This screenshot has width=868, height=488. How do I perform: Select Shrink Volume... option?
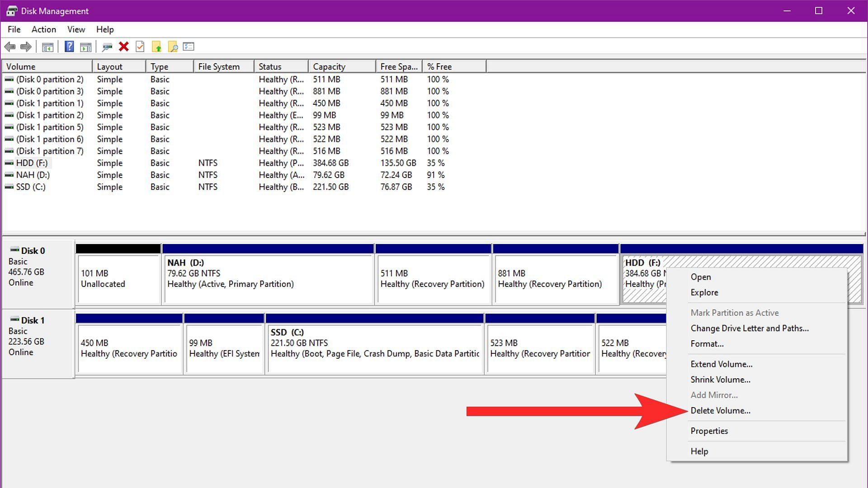point(757,380)
